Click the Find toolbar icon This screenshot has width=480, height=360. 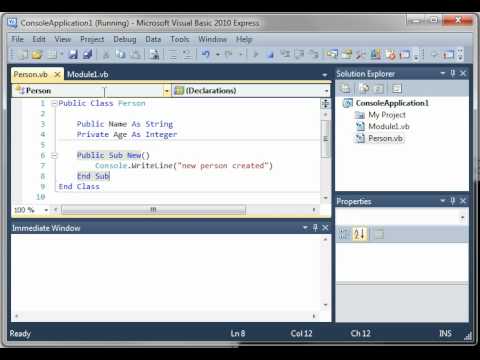(x=154, y=54)
